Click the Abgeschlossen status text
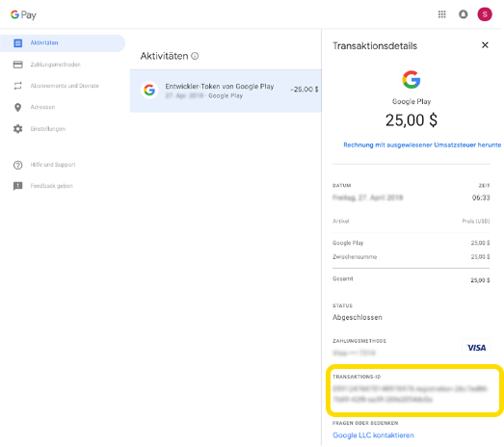Viewport: 504px width, 447px height. [x=358, y=318]
